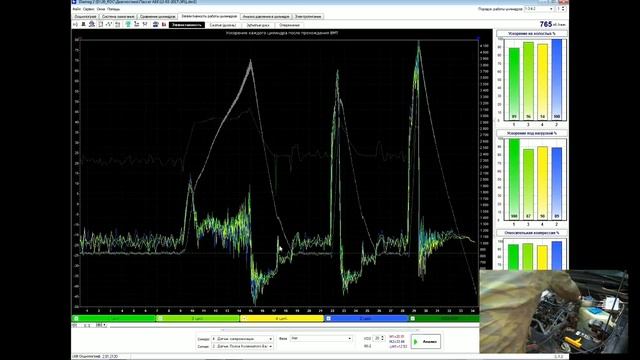
Task: Click the stepped tree toolbar icon
Action: pyautogui.click(x=136, y=25)
